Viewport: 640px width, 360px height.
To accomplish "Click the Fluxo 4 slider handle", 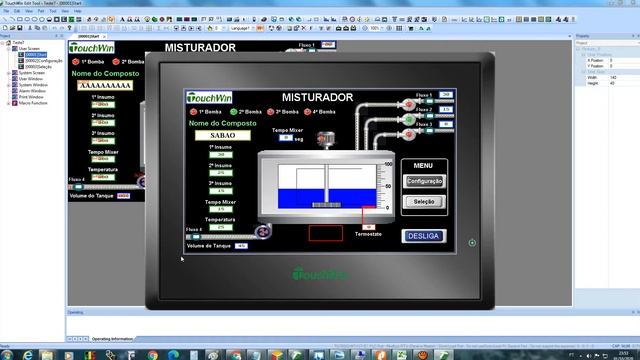I will (196, 237).
